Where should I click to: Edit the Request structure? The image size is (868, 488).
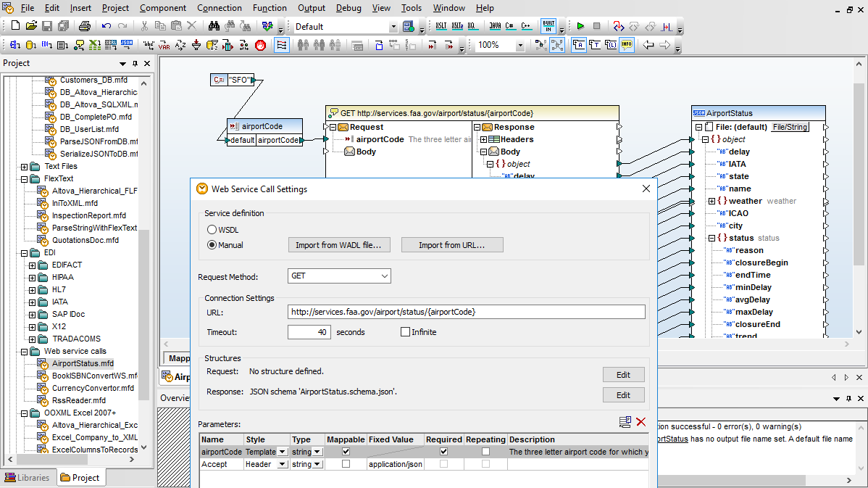(623, 375)
